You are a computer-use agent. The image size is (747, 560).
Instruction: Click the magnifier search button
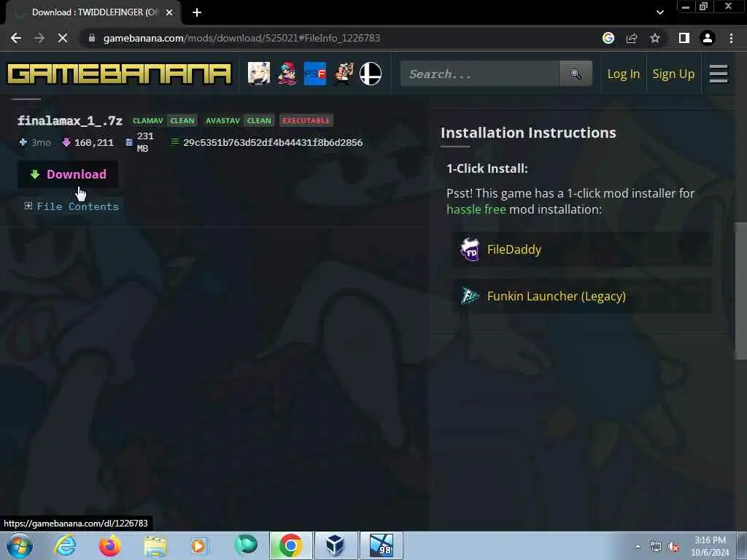576,74
